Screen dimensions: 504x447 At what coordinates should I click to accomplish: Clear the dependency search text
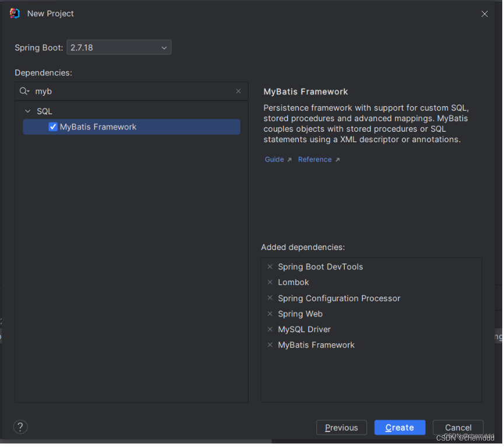(239, 91)
